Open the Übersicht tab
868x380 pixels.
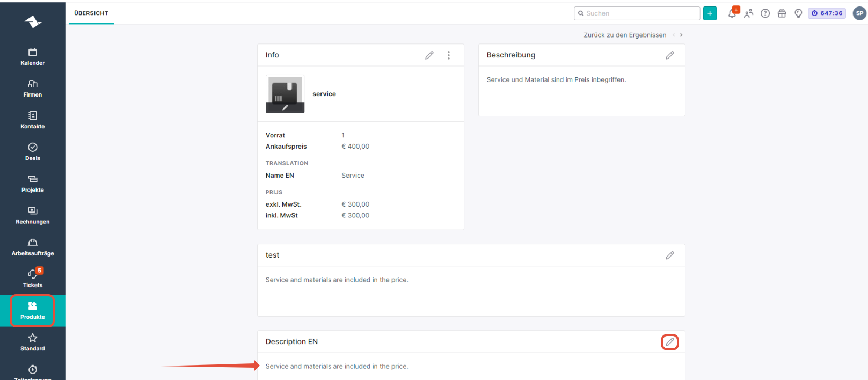point(91,13)
